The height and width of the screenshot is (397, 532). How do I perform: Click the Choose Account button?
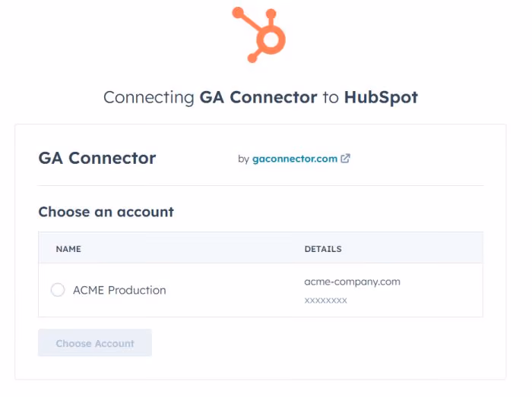pos(95,343)
